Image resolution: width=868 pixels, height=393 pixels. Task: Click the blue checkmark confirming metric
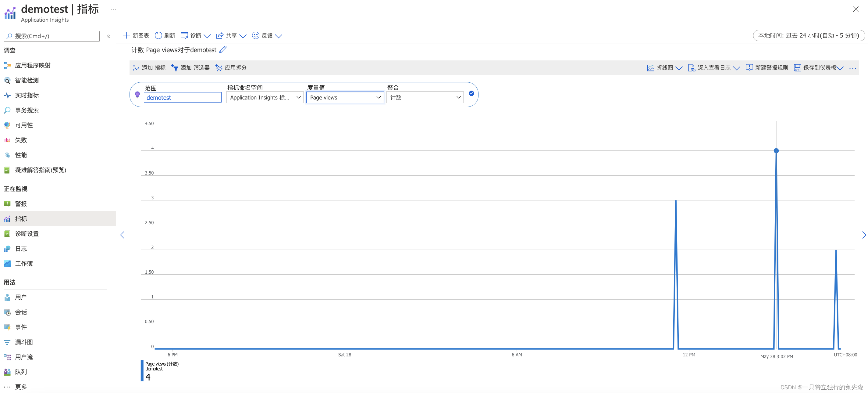point(471,93)
